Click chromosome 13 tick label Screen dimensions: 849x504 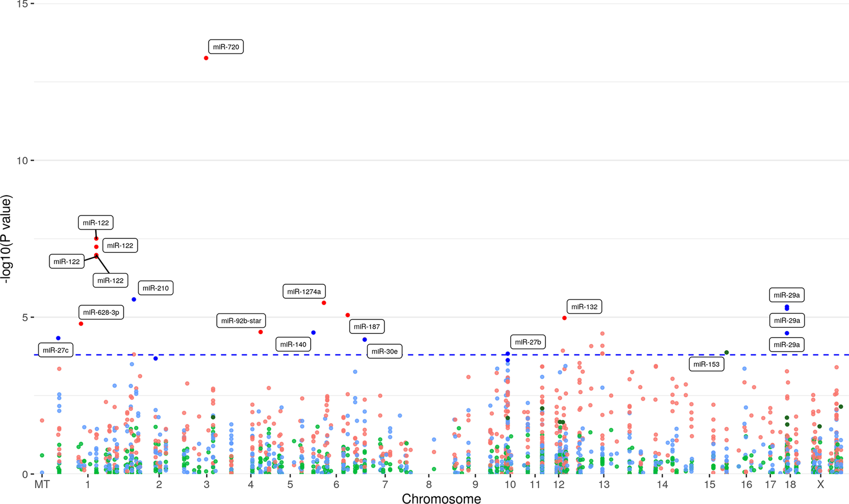click(604, 485)
